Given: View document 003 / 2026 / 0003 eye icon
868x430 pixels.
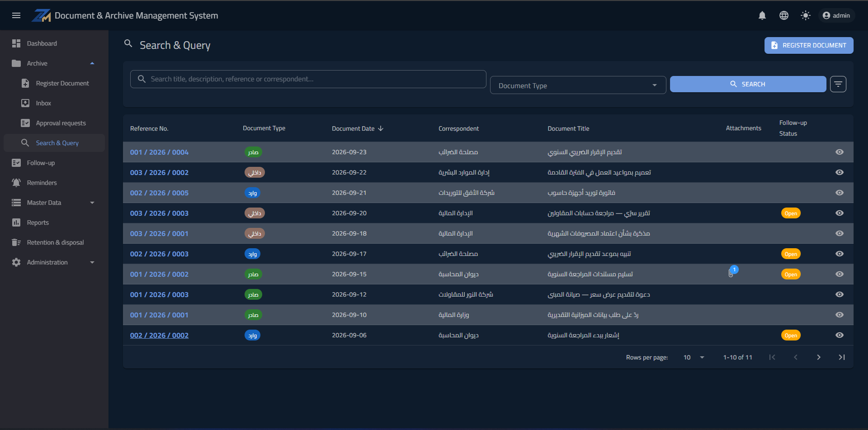Looking at the screenshot, I should (840, 213).
